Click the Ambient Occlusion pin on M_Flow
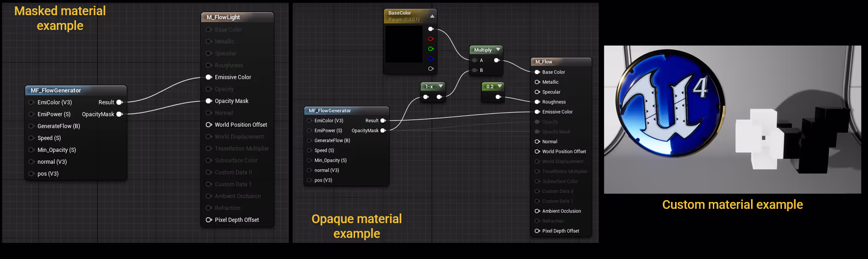This screenshot has height=259, width=868. 537,211
